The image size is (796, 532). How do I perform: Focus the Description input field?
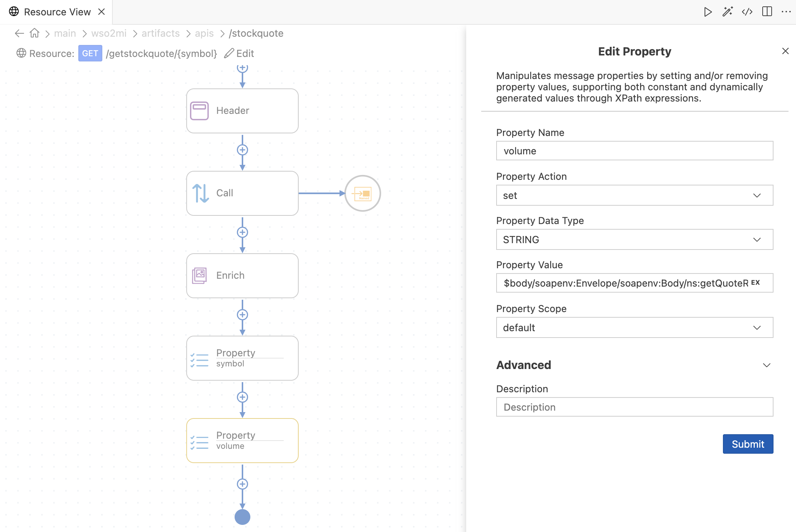634,407
